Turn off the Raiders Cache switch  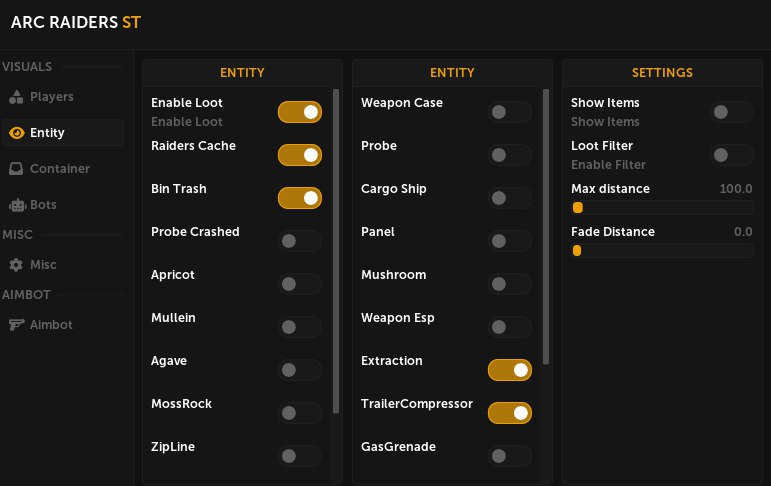[x=300, y=155]
